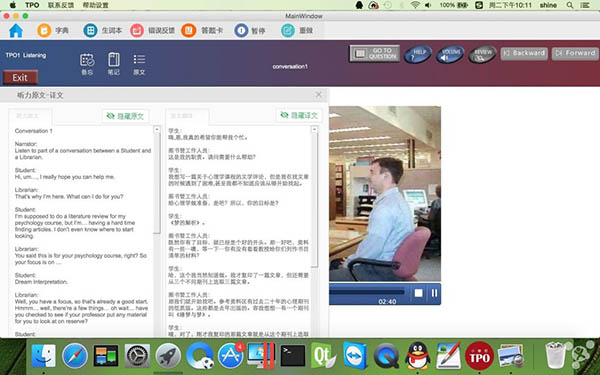Viewport: 600px width, 375px height.
Task: Select the translation tab above the Chinese text
Action: coord(187,116)
